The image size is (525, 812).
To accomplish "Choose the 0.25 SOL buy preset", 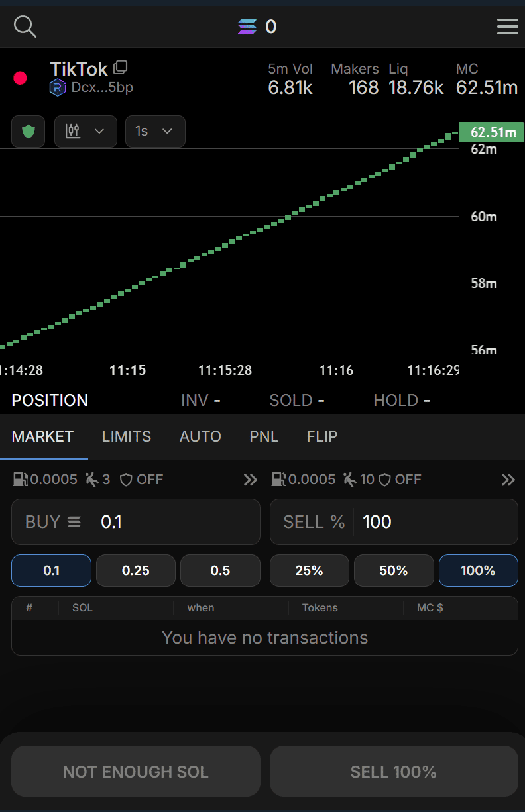I will (136, 570).
